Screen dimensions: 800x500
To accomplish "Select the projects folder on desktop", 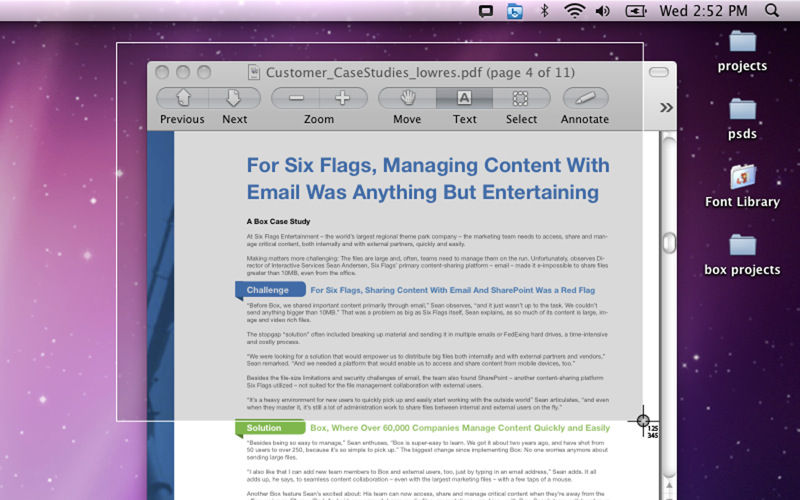I will pyautogui.click(x=742, y=51).
